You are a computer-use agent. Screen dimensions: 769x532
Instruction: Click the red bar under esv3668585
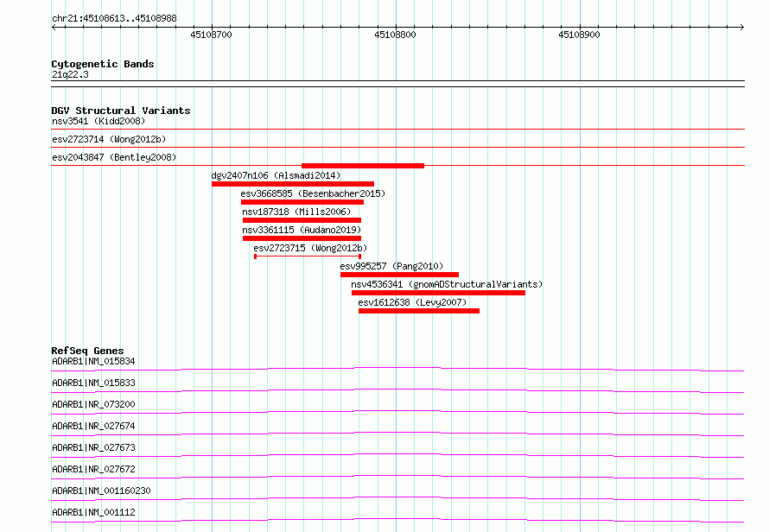tap(302, 202)
